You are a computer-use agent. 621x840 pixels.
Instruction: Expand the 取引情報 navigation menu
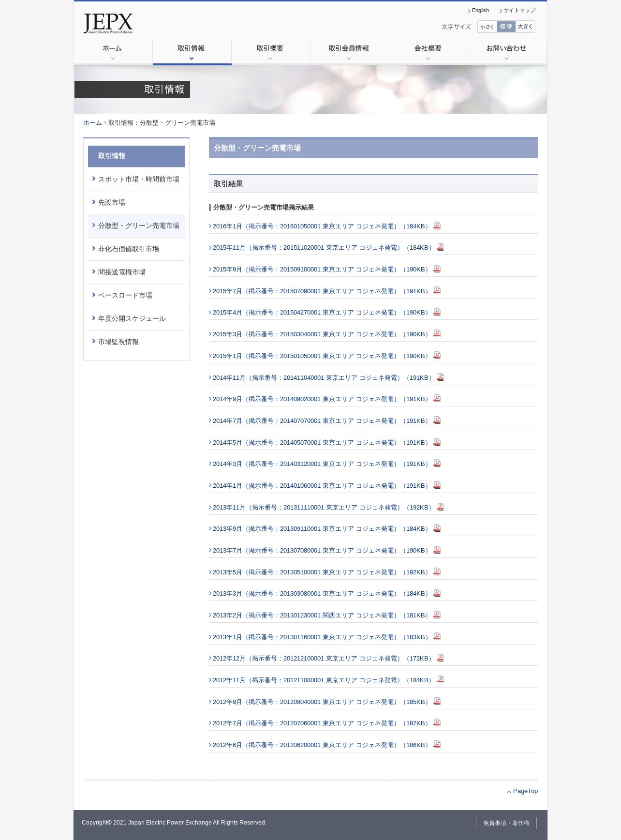click(x=192, y=52)
